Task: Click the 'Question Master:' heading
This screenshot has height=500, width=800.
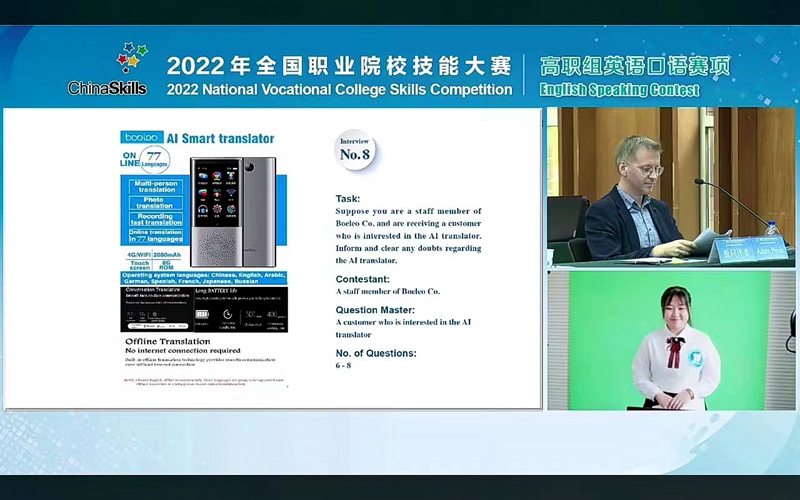Action: click(376, 310)
